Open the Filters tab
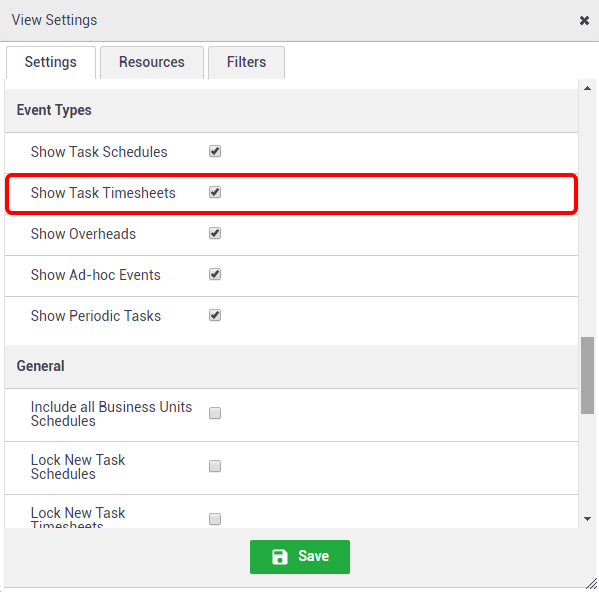Screen dimensions: 599x592 point(246,62)
